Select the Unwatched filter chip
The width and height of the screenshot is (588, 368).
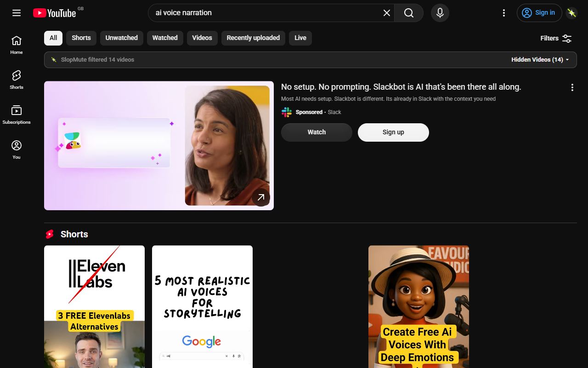[x=122, y=38]
